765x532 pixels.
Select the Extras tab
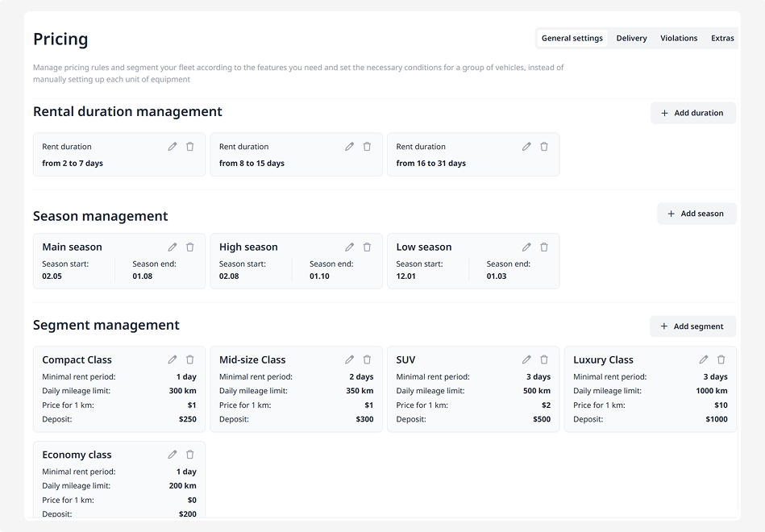coord(722,39)
